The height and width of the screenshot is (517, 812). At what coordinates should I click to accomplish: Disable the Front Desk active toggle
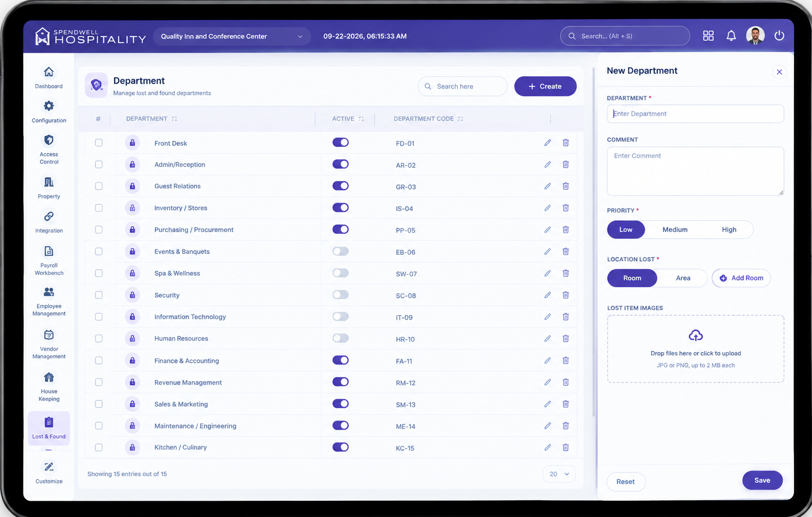click(341, 142)
